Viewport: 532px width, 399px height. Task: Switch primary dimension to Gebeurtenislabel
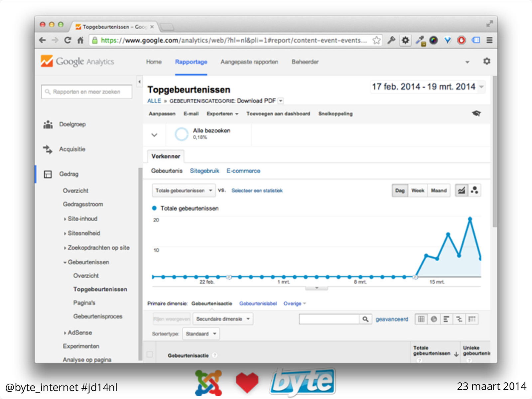point(258,304)
